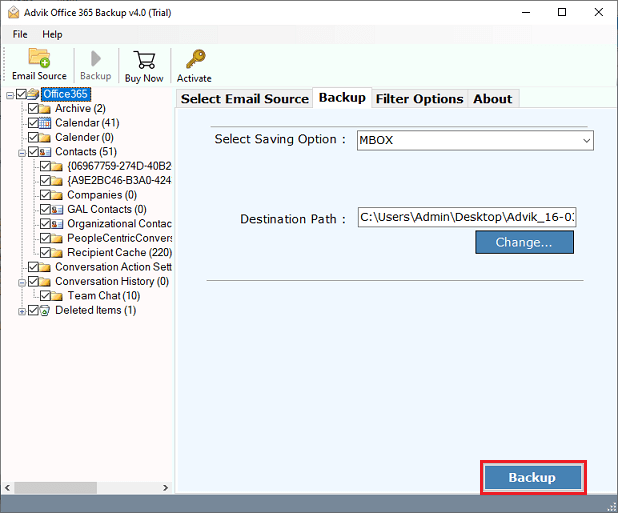This screenshot has width=618, height=513.
Task: Click the Change... destination button
Action: tap(524, 242)
